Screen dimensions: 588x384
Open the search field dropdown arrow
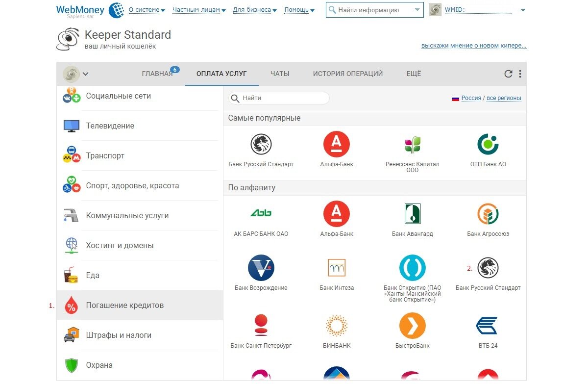417,10
